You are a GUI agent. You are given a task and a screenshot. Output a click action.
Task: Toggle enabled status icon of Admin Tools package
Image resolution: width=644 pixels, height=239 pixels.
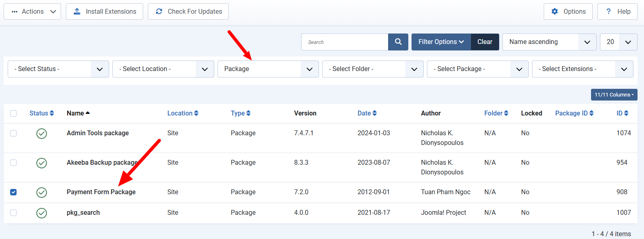(42, 134)
